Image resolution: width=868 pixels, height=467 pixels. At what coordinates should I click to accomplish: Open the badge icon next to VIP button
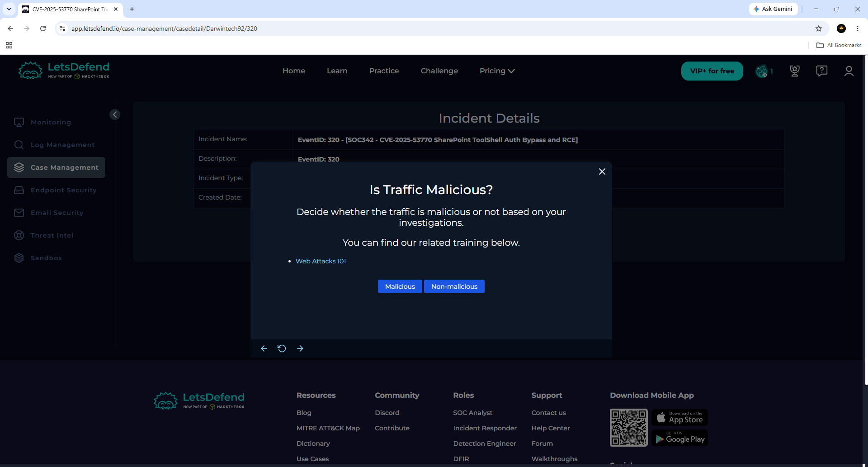click(x=762, y=71)
